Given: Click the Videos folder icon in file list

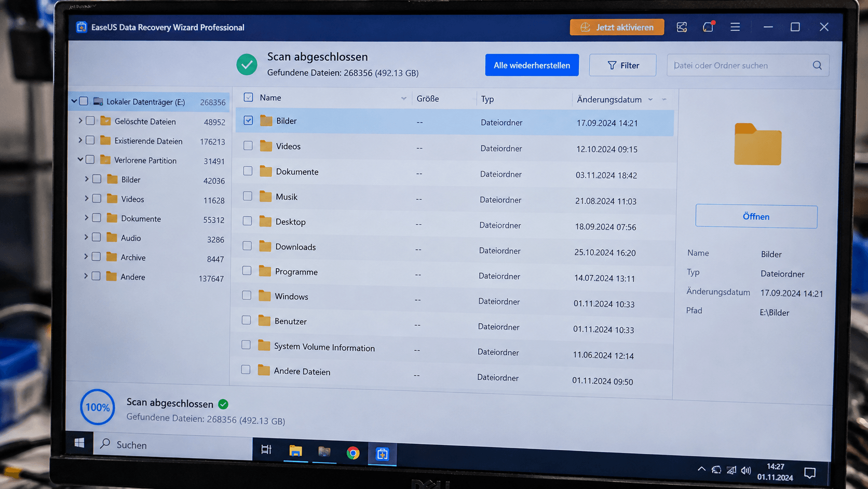Looking at the screenshot, I should [x=266, y=146].
